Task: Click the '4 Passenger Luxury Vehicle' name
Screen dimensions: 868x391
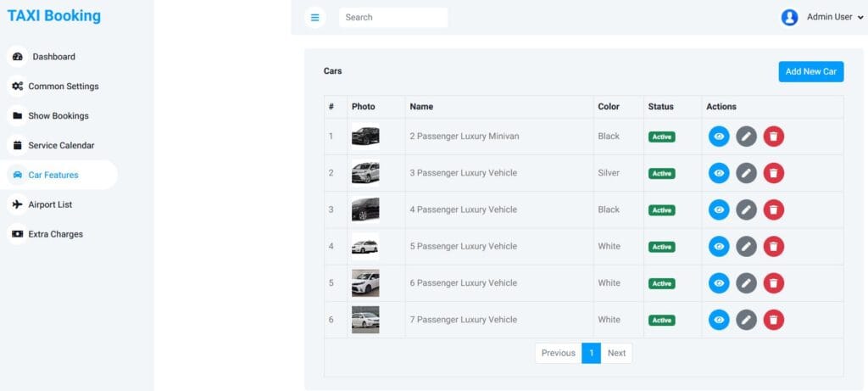Action: tap(464, 209)
